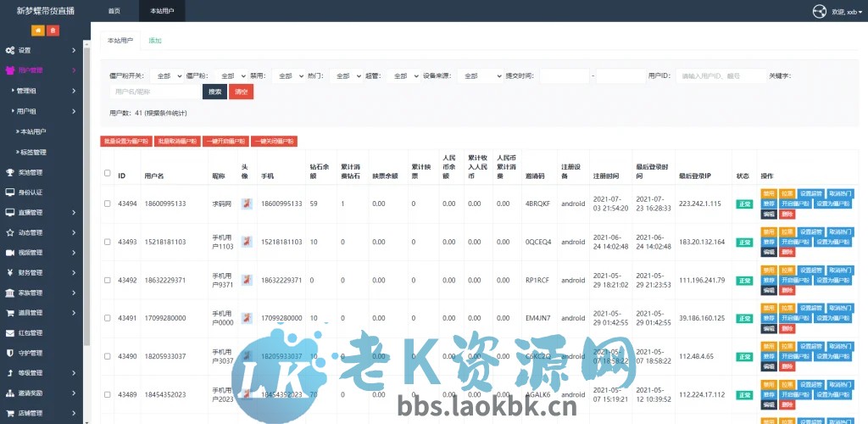The height and width of the screenshot is (424, 868).
Task: Click the 奖池管理 trophy icon
Action: (x=10, y=172)
